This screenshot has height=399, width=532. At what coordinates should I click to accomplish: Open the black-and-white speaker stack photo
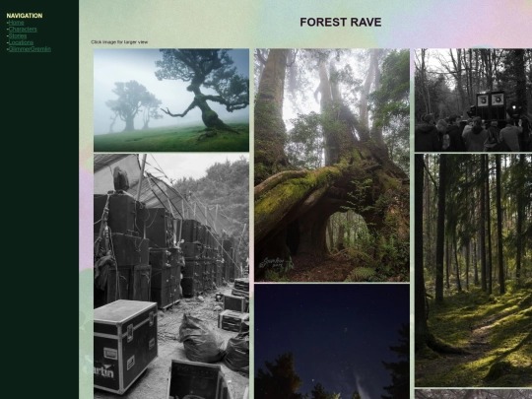[171, 276]
